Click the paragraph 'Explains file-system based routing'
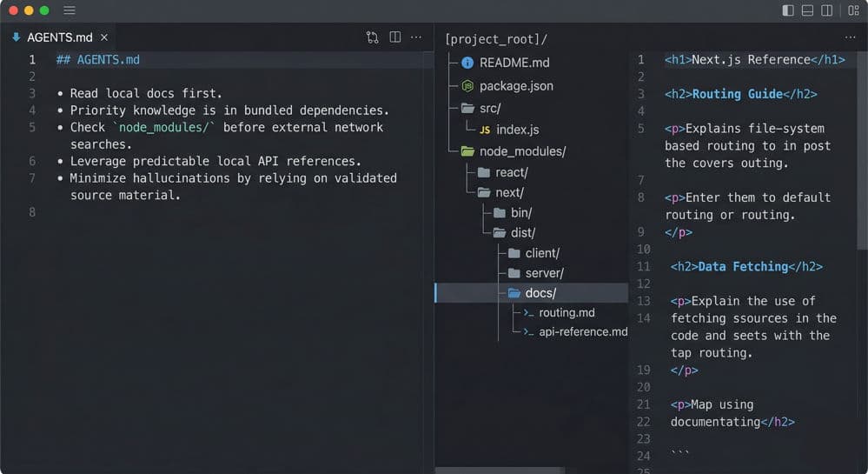 coord(748,146)
